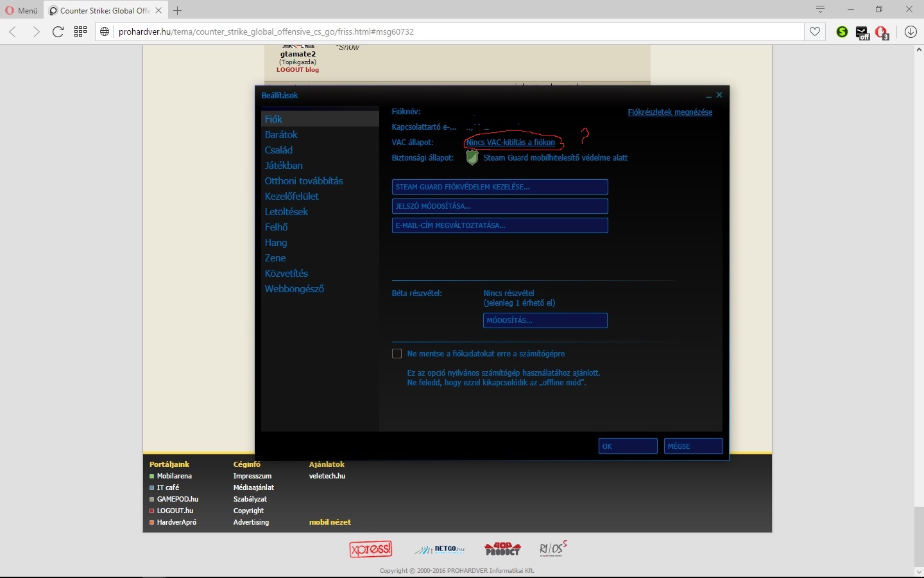
Task: Click the site info globe icon
Action: (105, 31)
